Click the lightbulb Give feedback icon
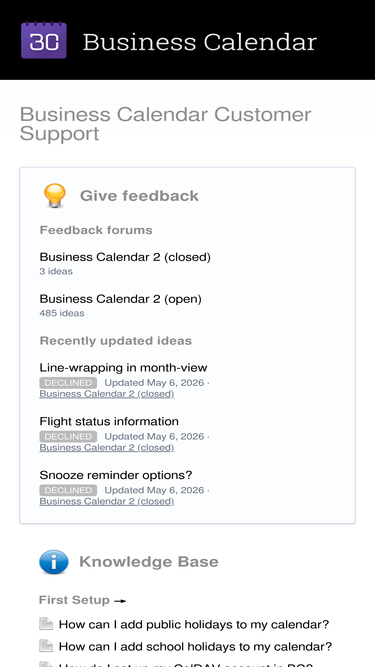 [x=55, y=196]
